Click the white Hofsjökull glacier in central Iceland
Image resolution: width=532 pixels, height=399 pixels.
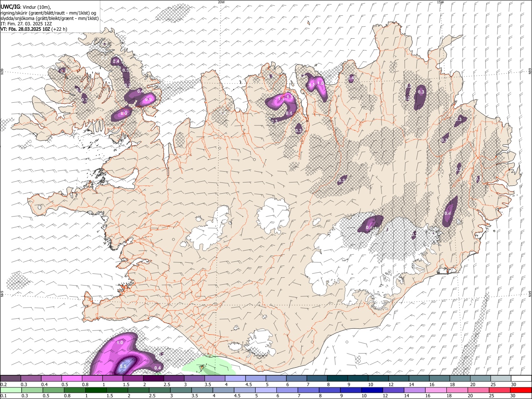click(273, 215)
